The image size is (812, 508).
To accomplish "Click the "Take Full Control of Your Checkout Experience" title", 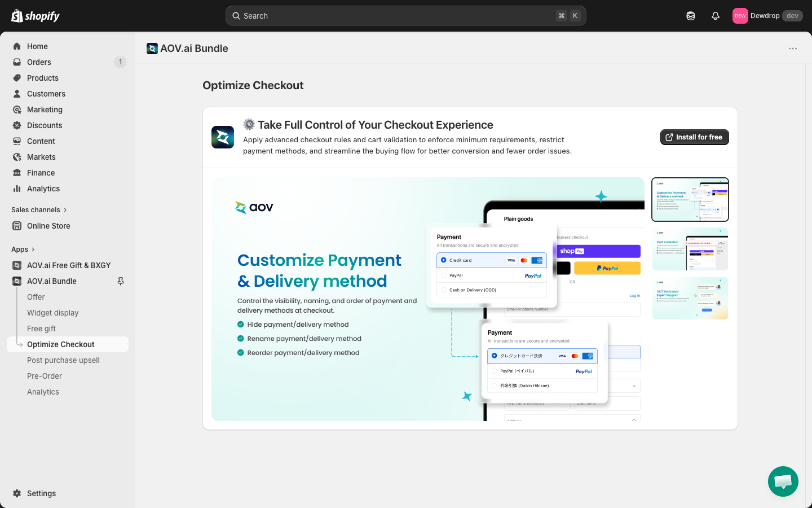I will click(x=376, y=125).
